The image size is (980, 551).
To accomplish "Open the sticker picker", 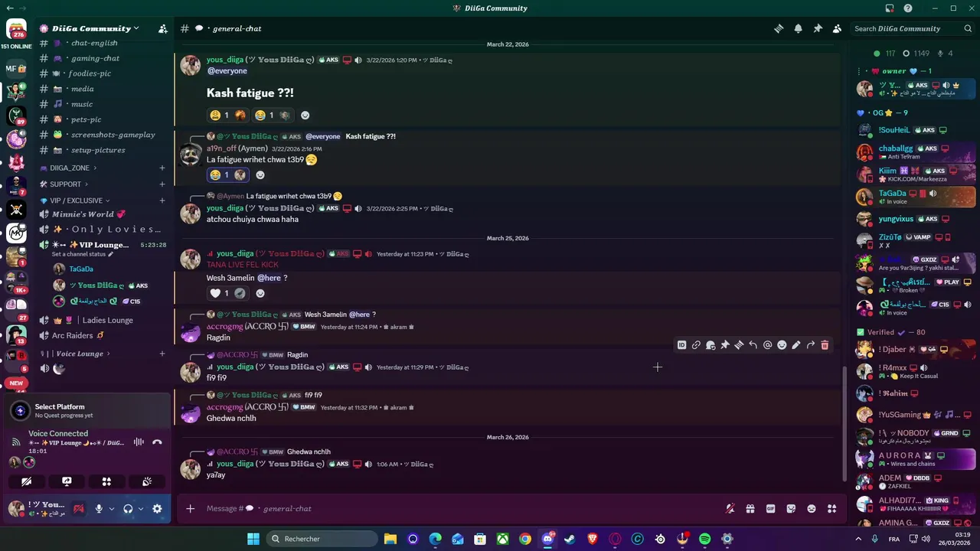I will coord(791,508).
